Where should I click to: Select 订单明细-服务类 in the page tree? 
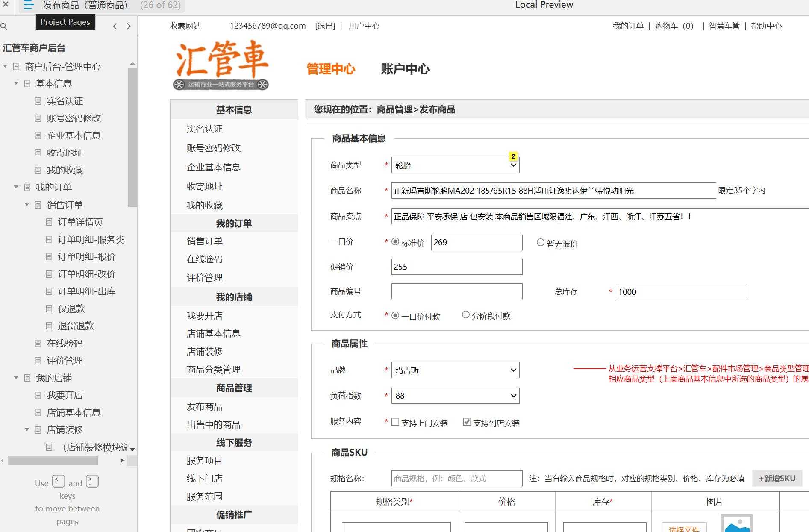tap(91, 240)
